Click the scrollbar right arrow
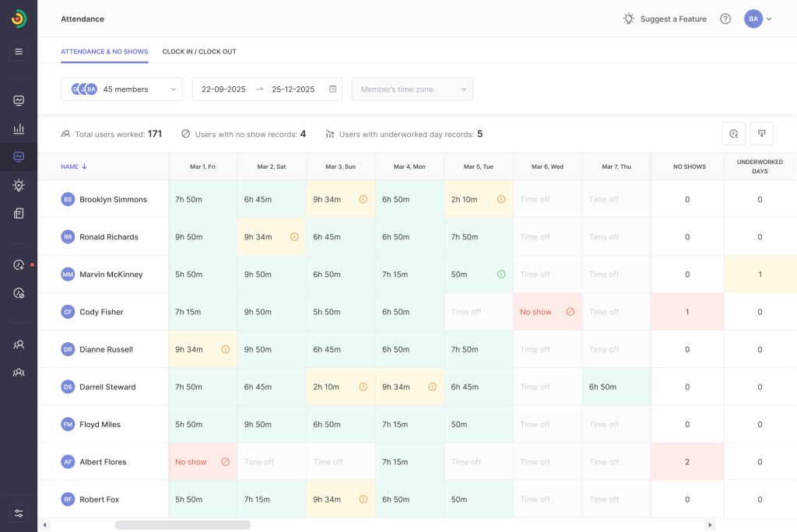The image size is (797, 532). point(710,525)
